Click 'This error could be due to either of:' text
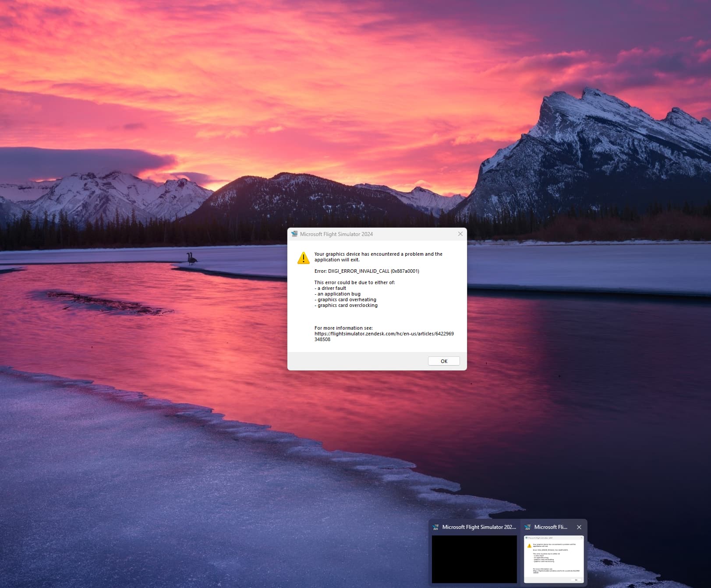 (354, 282)
